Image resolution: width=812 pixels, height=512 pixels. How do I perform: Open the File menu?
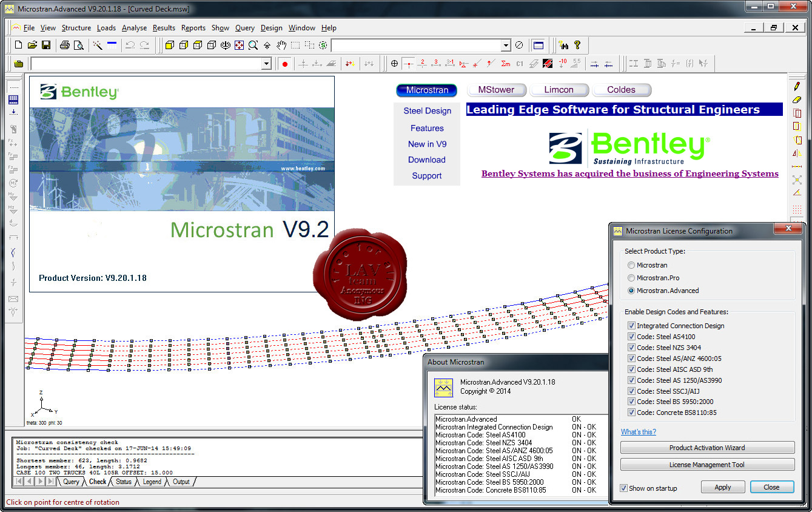(29, 28)
